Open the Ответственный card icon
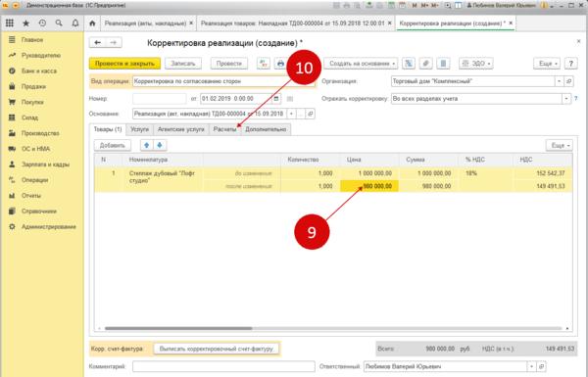This screenshot has width=588, height=377. (x=541, y=366)
